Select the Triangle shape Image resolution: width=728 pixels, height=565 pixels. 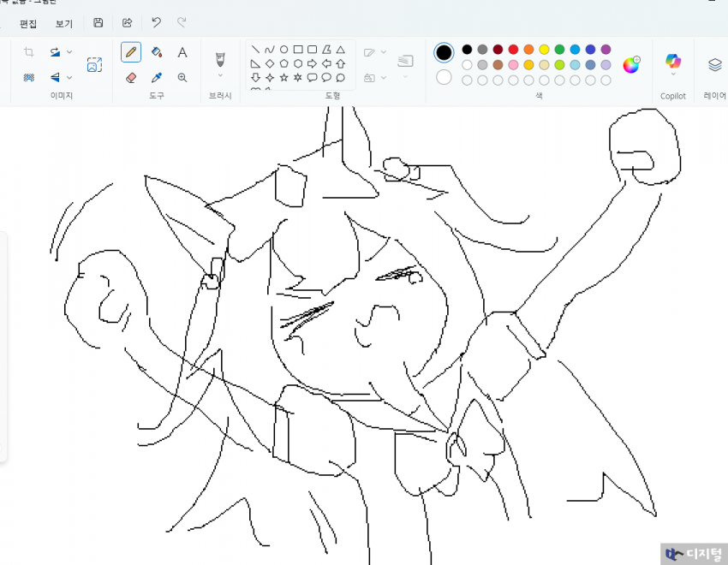point(340,49)
